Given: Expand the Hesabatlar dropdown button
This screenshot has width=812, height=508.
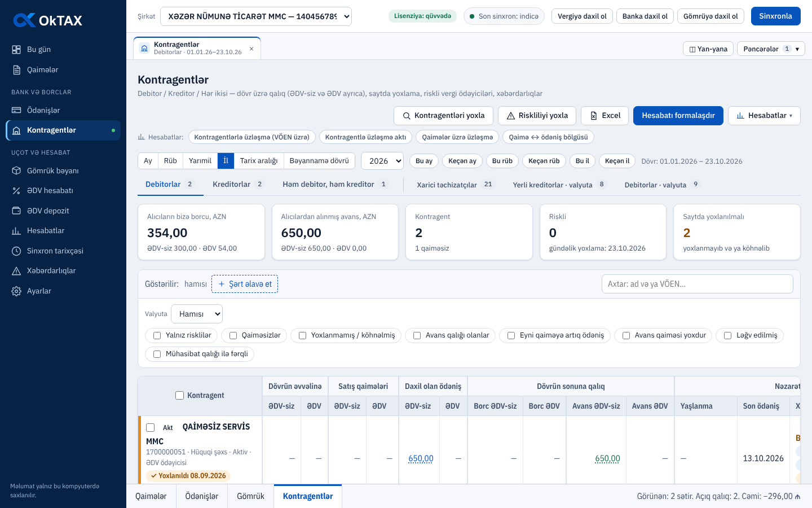Looking at the screenshot, I should click(764, 116).
